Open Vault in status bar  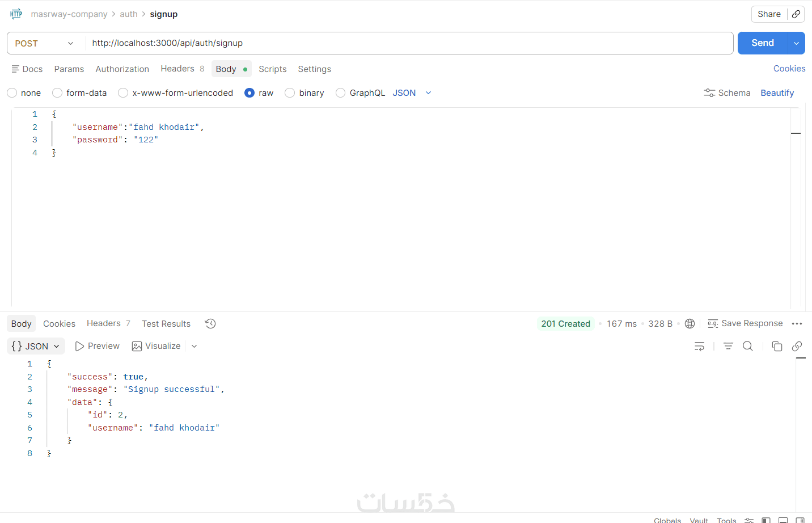(x=699, y=520)
